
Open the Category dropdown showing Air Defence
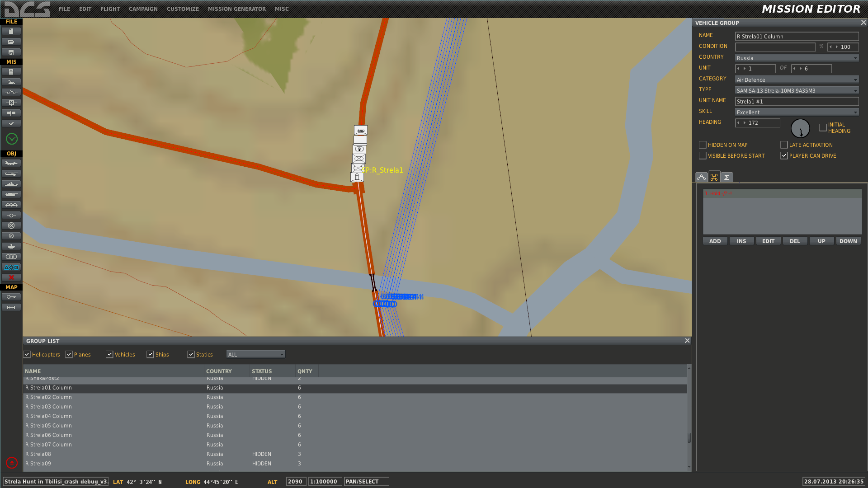797,80
